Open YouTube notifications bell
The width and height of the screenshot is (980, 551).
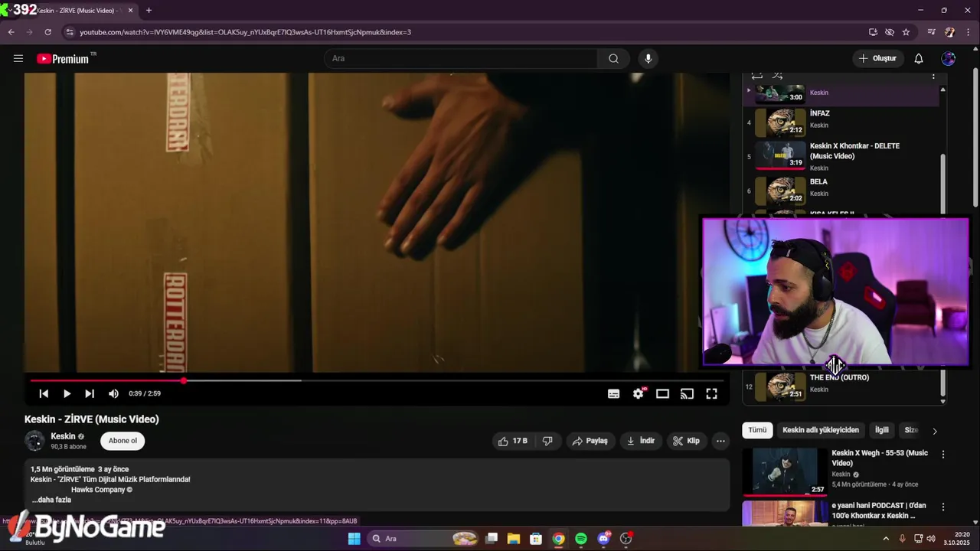[919, 59]
